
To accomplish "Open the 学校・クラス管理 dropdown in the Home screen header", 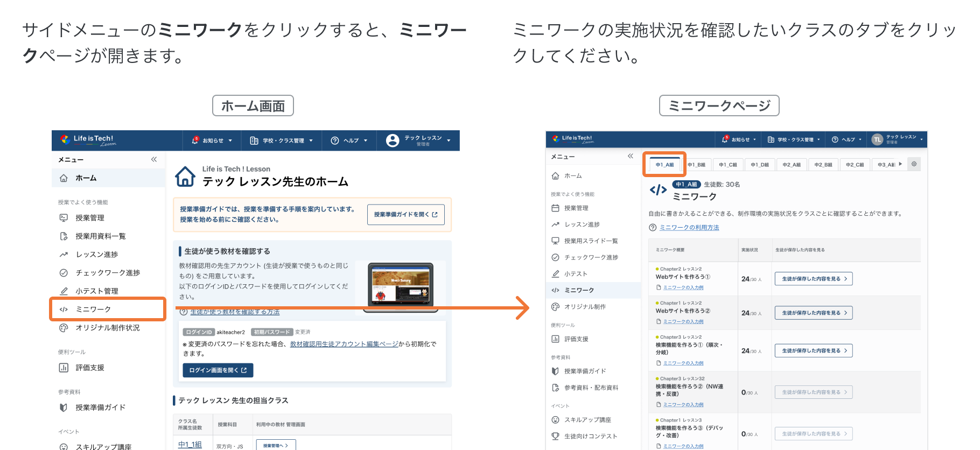I will 282,140.
